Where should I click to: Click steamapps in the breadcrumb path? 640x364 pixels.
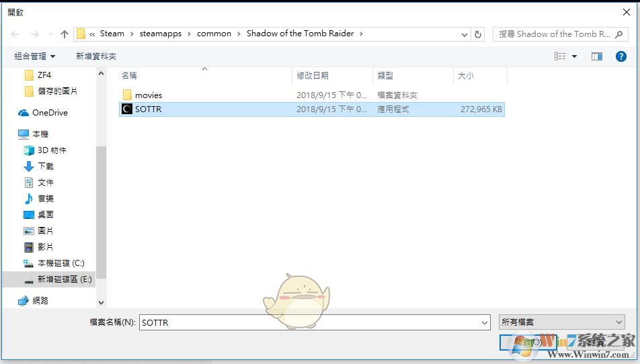161,34
